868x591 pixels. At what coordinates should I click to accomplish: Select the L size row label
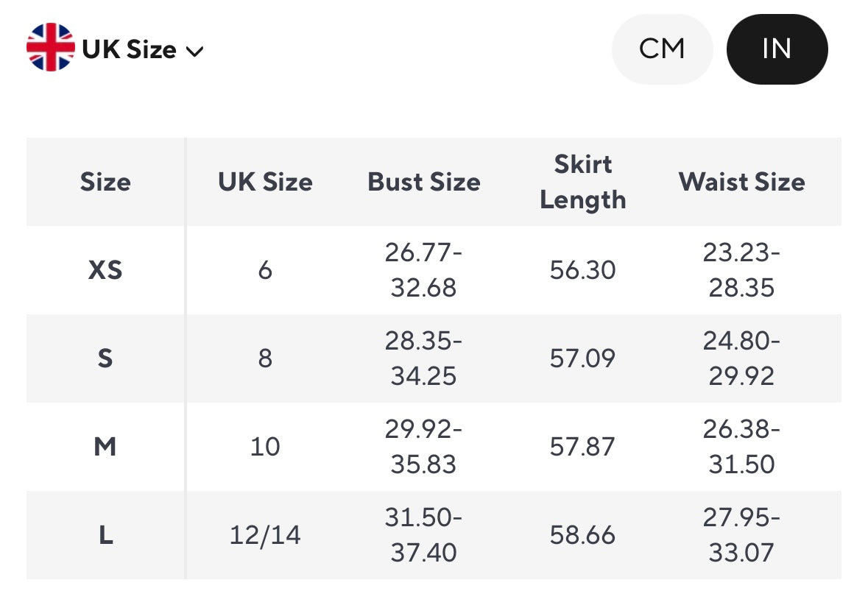(105, 535)
